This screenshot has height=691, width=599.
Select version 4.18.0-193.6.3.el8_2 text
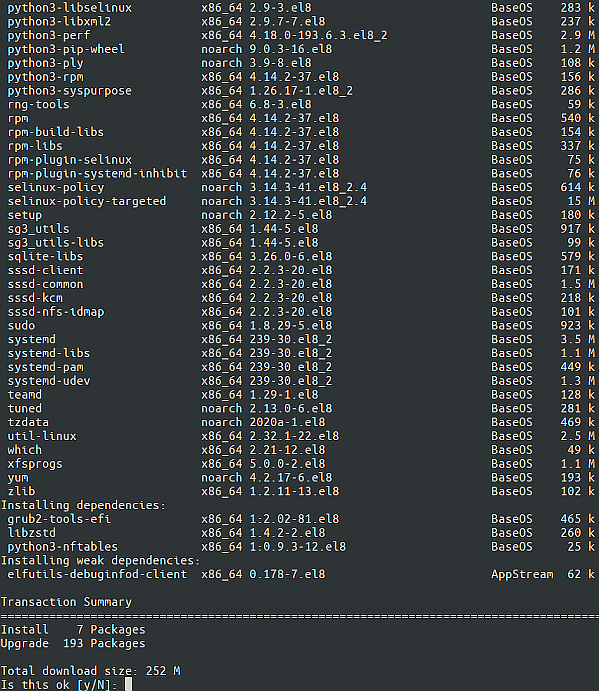(318, 35)
